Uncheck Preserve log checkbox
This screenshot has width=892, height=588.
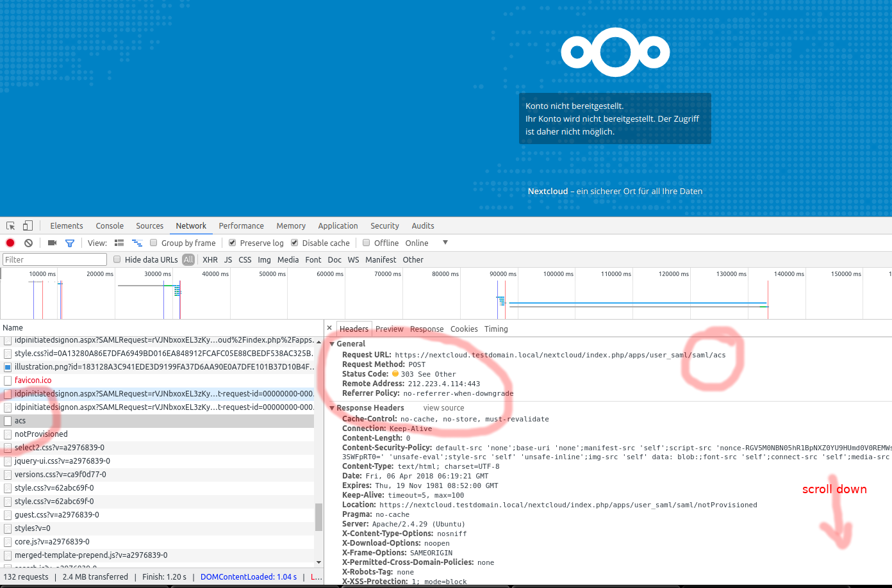point(233,243)
